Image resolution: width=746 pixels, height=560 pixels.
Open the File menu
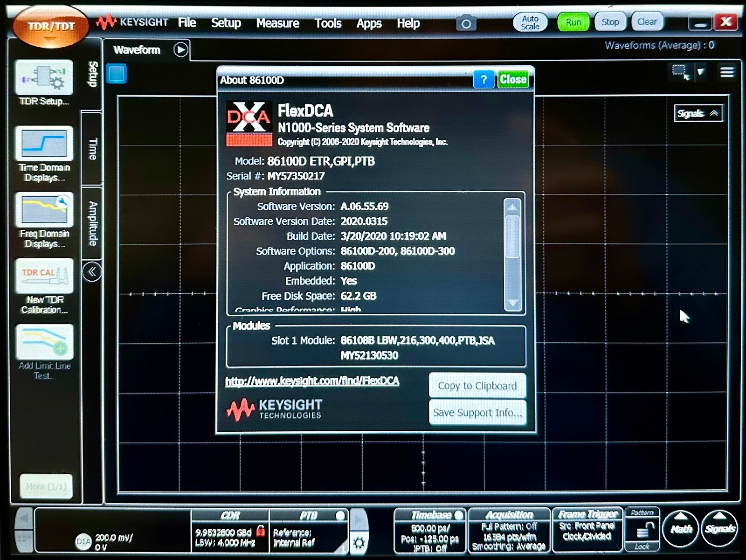[187, 22]
